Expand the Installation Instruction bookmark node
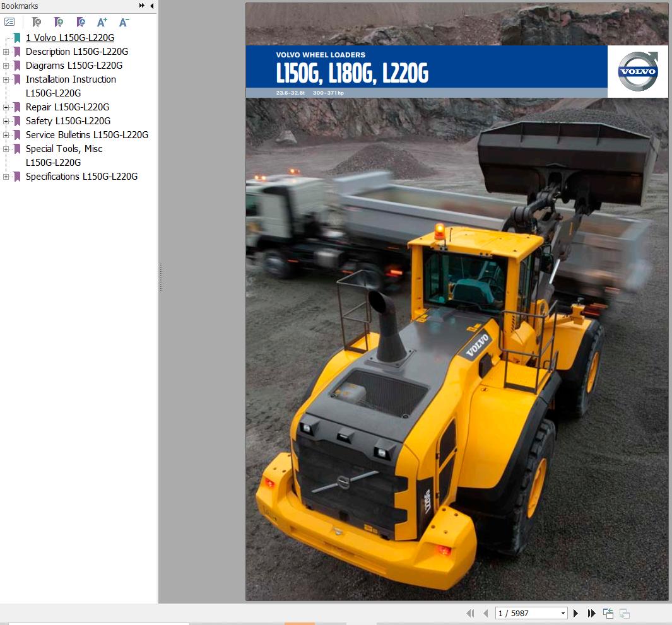This screenshot has width=672, height=625. [x=6, y=79]
